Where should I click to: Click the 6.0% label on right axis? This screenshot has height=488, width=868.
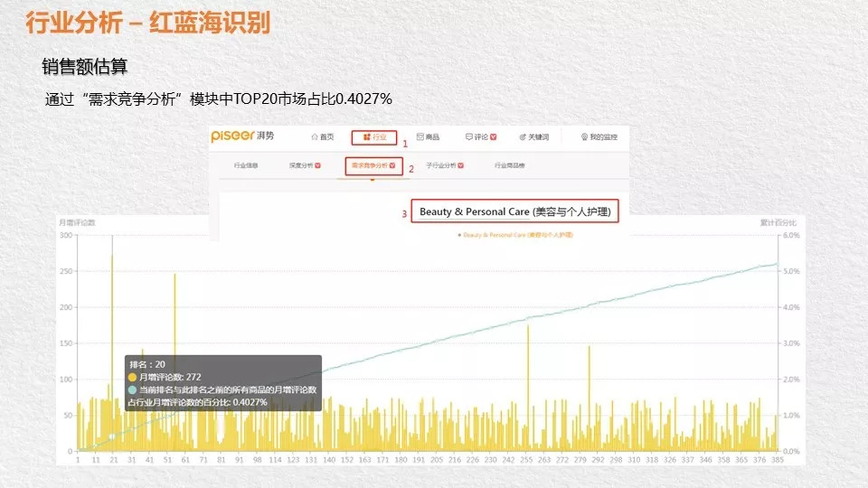pyautogui.click(x=792, y=235)
